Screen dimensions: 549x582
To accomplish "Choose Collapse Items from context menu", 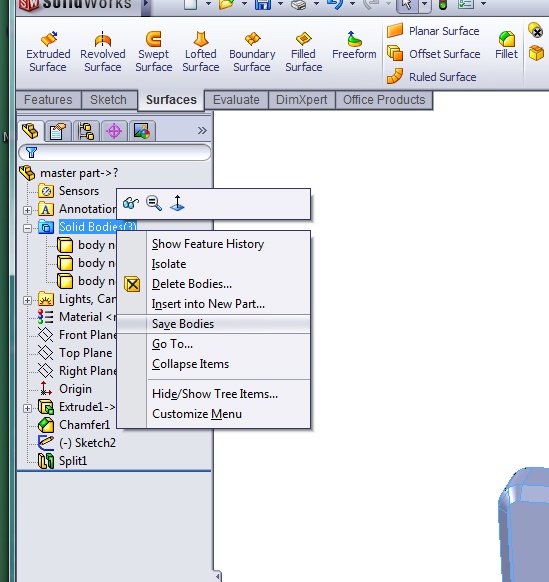I will pyautogui.click(x=214, y=364).
